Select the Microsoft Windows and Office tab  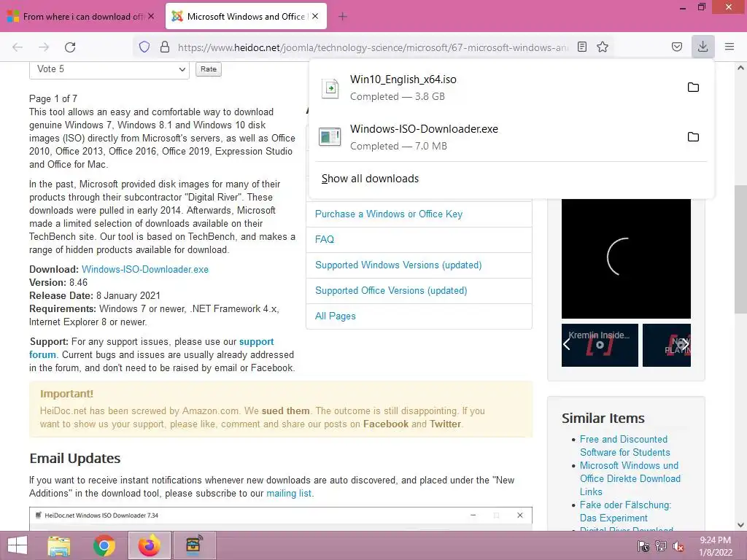(x=246, y=16)
